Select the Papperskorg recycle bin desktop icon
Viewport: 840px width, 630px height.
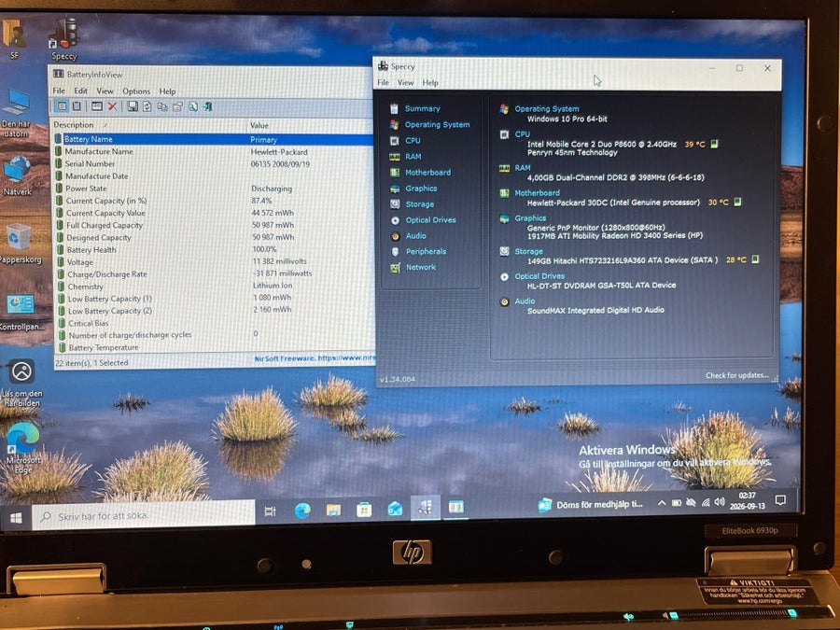pyautogui.click(x=20, y=244)
